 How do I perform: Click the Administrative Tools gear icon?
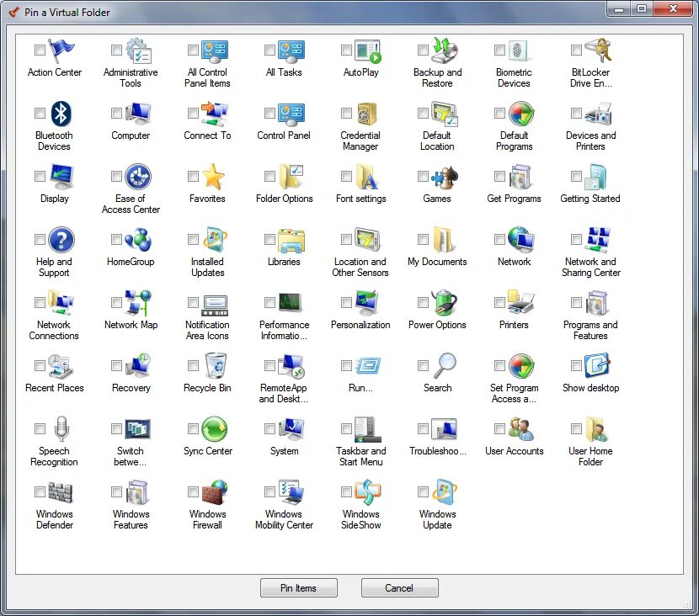(x=138, y=50)
